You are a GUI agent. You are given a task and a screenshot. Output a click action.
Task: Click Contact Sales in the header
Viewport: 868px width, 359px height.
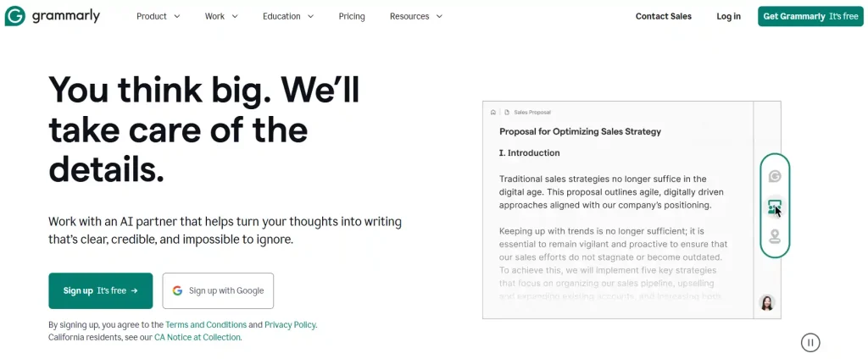[664, 16]
